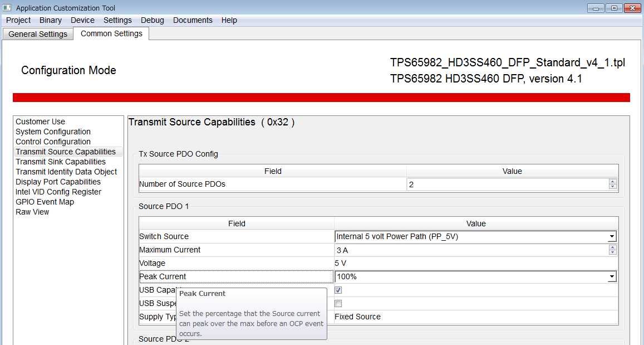Select Customer Use in the register list
Image resolution: width=644 pixels, height=345 pixels.
pos(40,122)
